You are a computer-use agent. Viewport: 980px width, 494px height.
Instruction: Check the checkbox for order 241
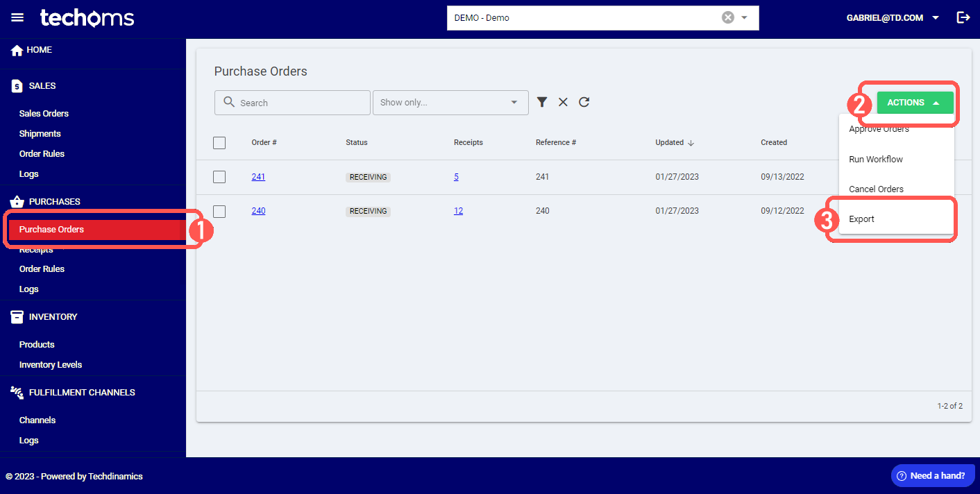pyautogui.click(x=219, y=176)
